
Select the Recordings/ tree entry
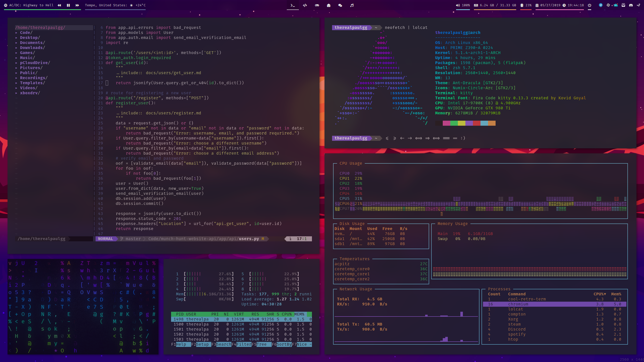[34, 78]
